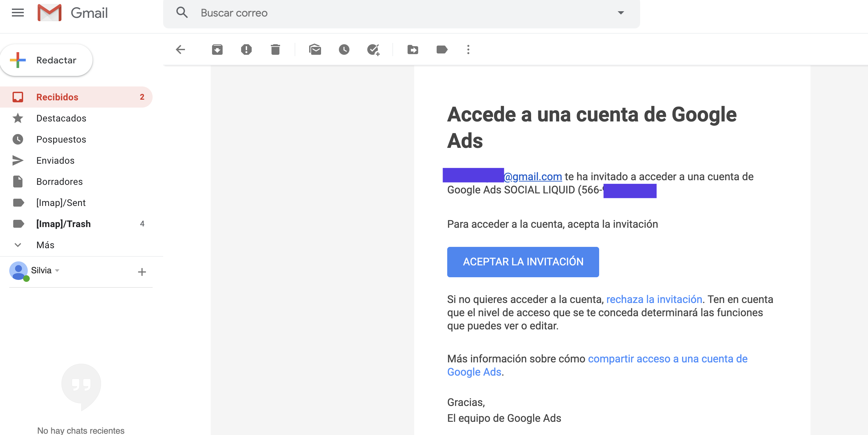This screenshot has height=435, width=868.
Task: Open Silvia chat status dropdown
Action: pos(57,270)
